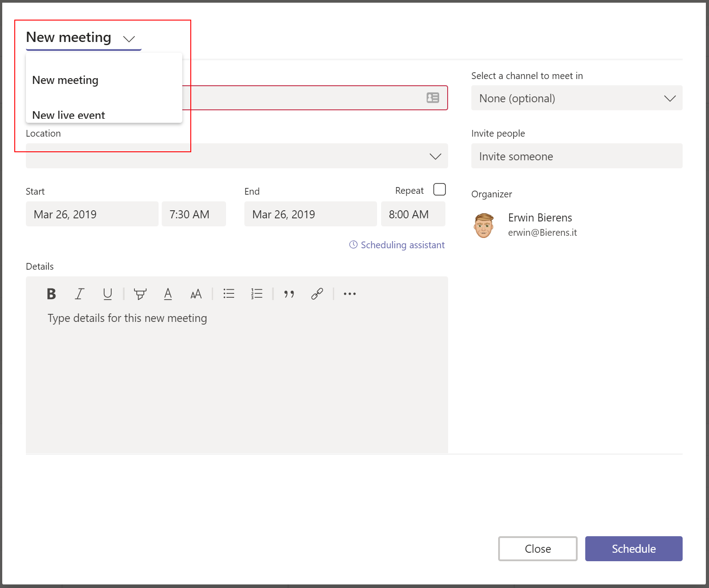Collapse the New meeting type dropdown
709x588 pixels.
click(129, 39)
